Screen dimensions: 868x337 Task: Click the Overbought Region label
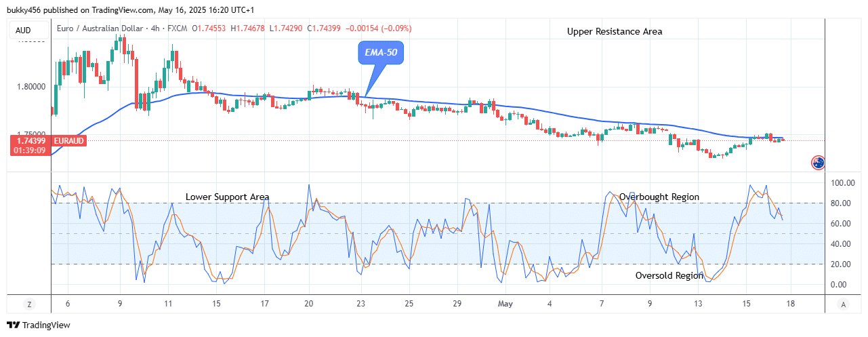click(659, 197)
